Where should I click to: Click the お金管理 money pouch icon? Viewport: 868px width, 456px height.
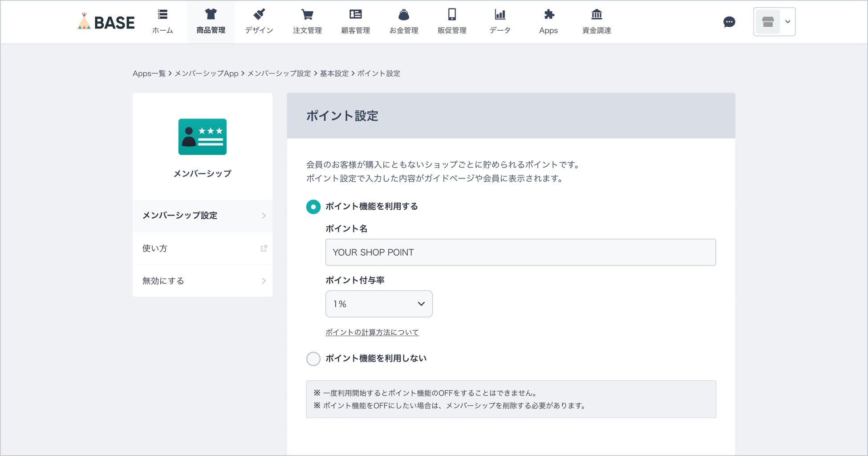[x=404, y=15]
